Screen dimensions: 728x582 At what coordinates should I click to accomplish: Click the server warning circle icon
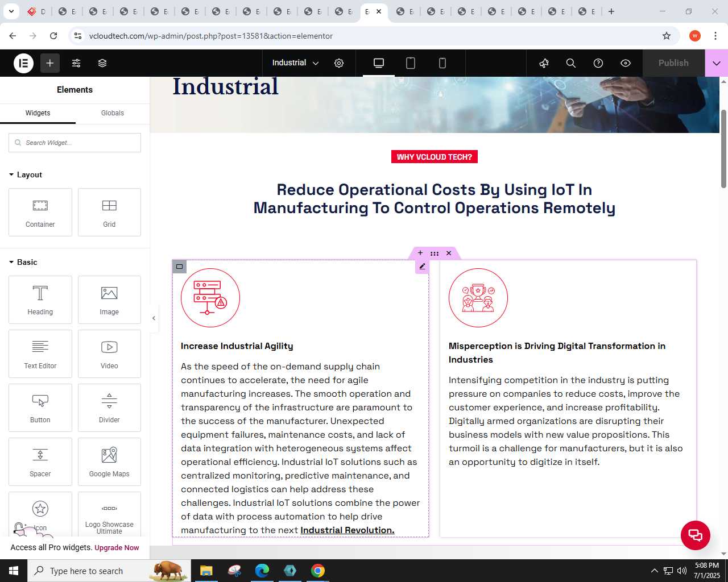tap(210, 298)
